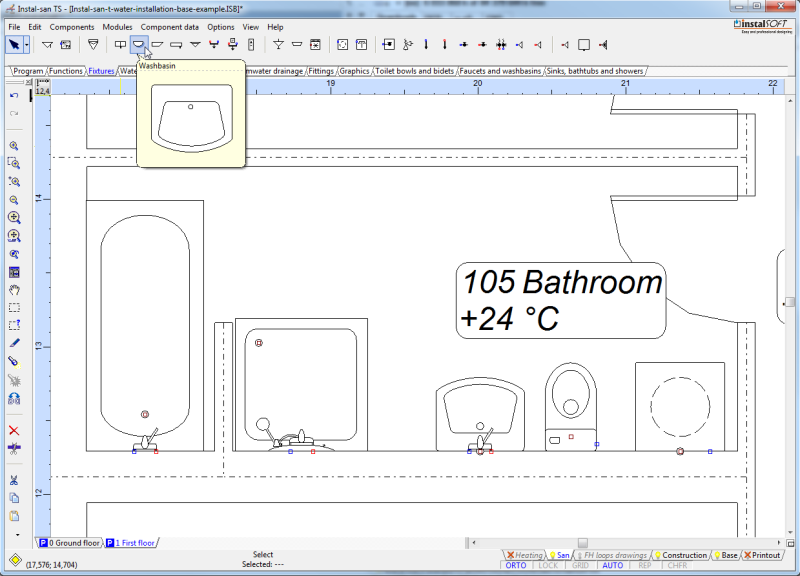Image resolution: width=800 pixels, height=576 pixels.
Task: Open the dropdown arrow beside the selection tool
Action: click(x=26, y=45)
